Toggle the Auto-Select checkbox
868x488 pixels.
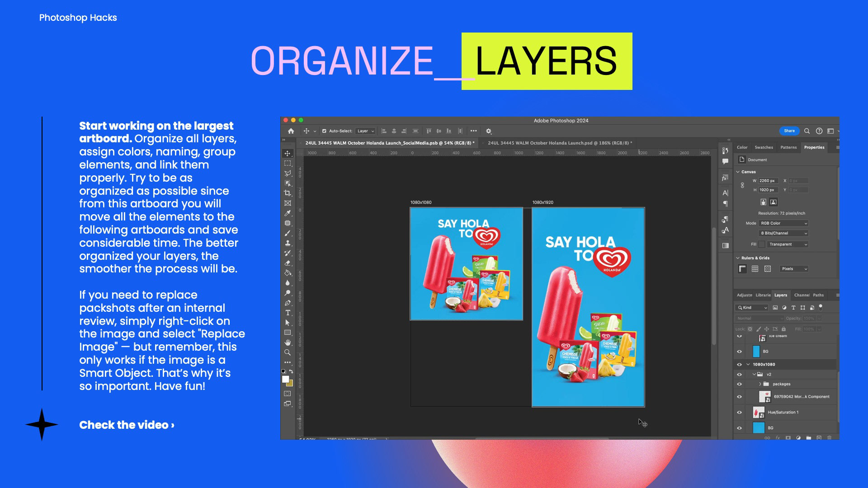[x=324, y=131]
